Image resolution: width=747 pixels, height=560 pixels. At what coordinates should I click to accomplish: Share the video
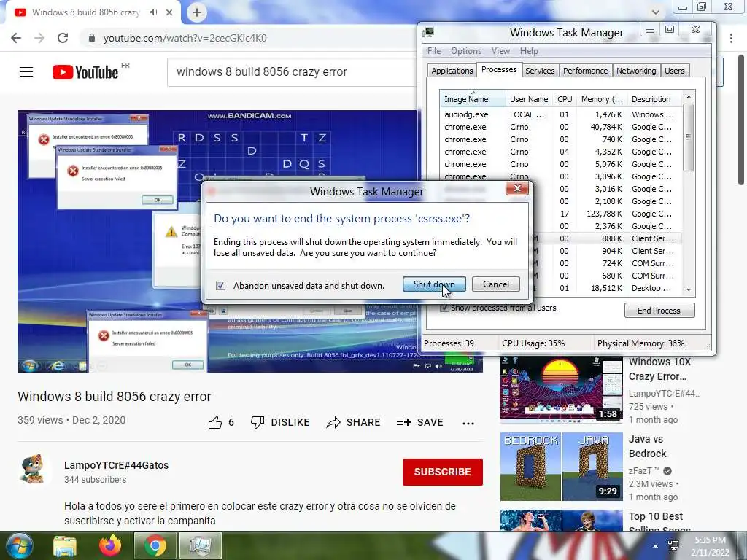353,422
